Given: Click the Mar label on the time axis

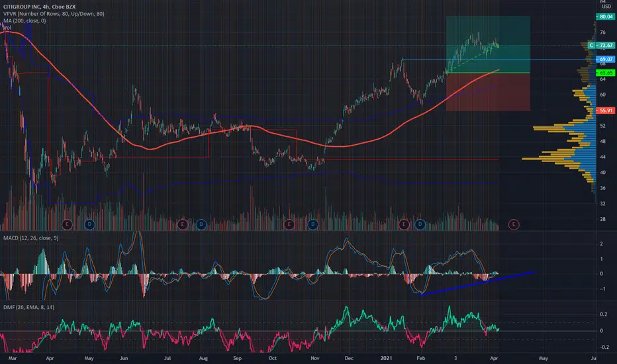Looking at the screenshot, I should click(x=13, y=358).
